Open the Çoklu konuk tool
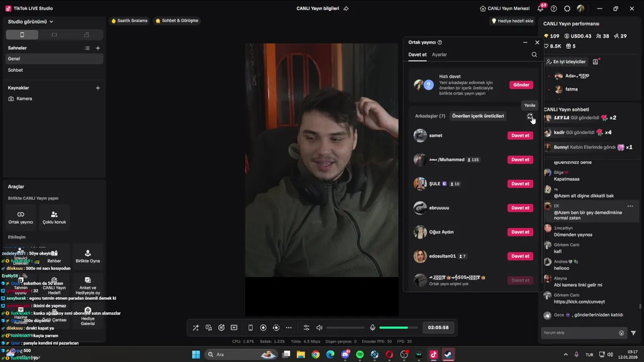Screen dimensions: 644x362 [54, 217]
